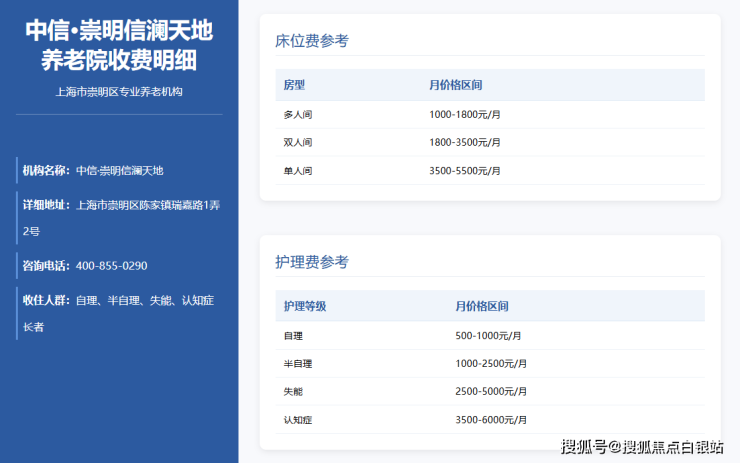Click 月价格区间 header in 床位费 table
Screen dimensions: 740x463
point(455,85)
